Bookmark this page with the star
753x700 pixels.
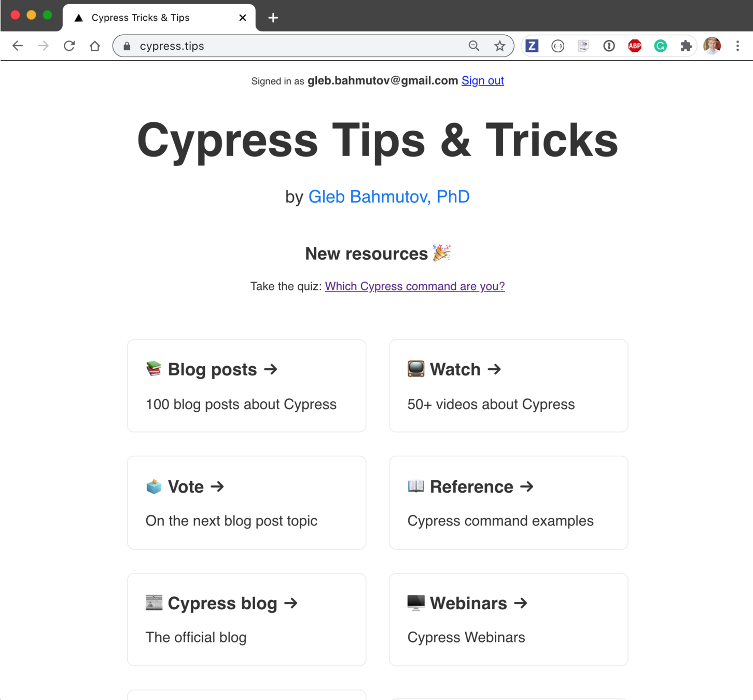coord(499,46)
